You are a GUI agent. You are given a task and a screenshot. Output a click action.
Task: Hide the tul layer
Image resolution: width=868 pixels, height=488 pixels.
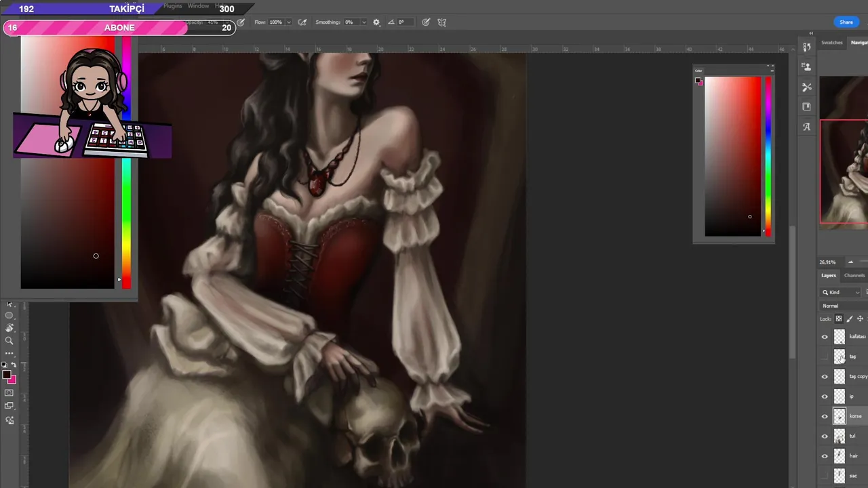[x=825, y=436]
